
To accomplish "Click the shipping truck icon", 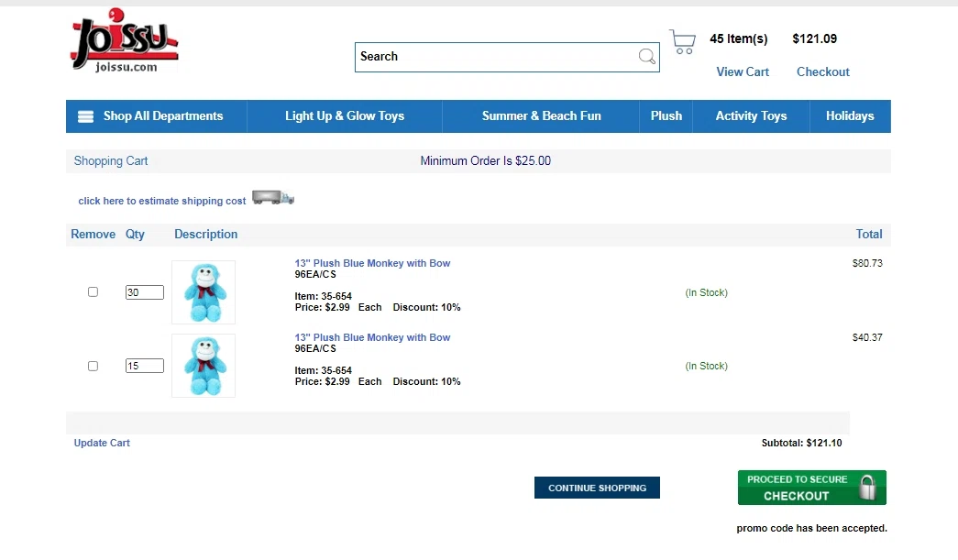I will pos(273,198).
